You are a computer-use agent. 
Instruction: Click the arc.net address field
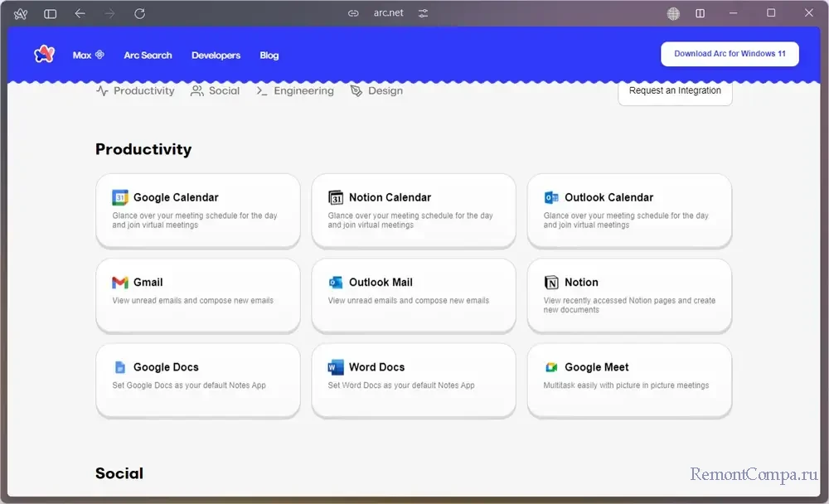tap(388, 13)
